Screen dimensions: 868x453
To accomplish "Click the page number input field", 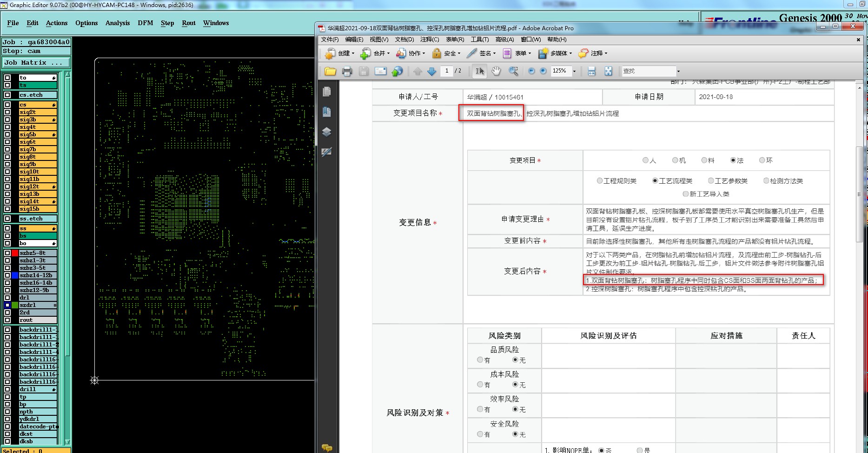I will click(446, 71).
